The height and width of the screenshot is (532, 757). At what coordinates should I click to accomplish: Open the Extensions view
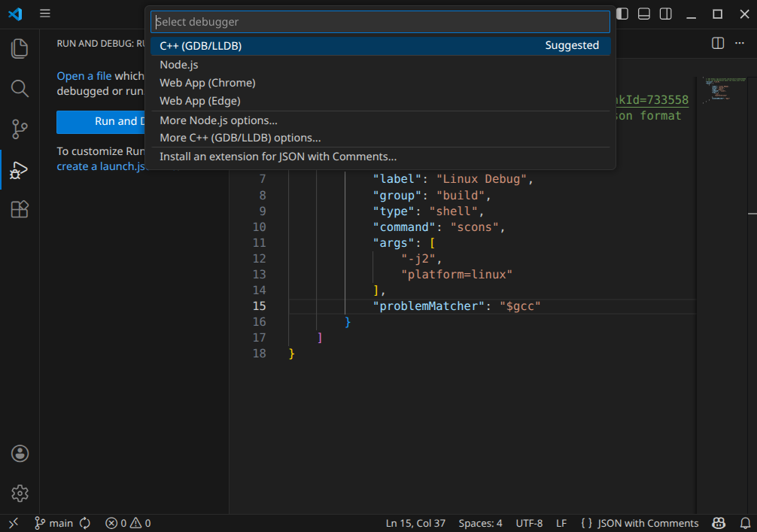coord(20,209)
